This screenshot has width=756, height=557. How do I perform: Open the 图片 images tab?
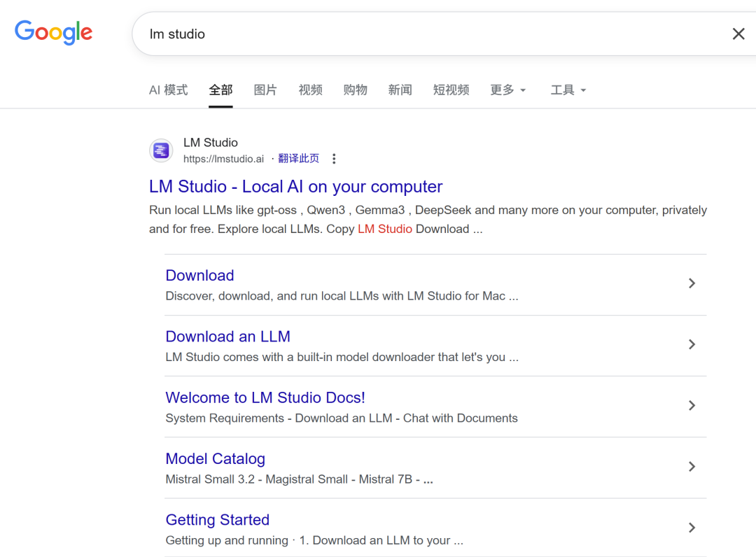(x=265, y=90)
